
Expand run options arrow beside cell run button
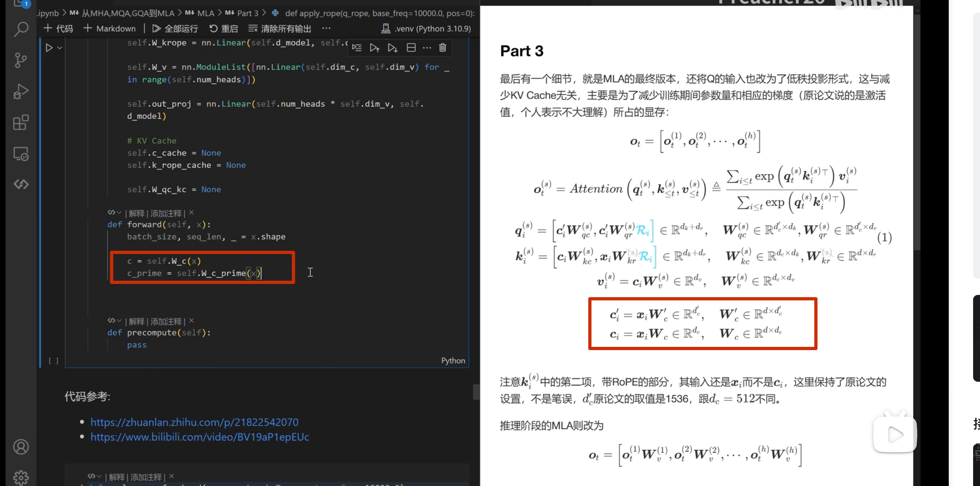tap(60, 48)
